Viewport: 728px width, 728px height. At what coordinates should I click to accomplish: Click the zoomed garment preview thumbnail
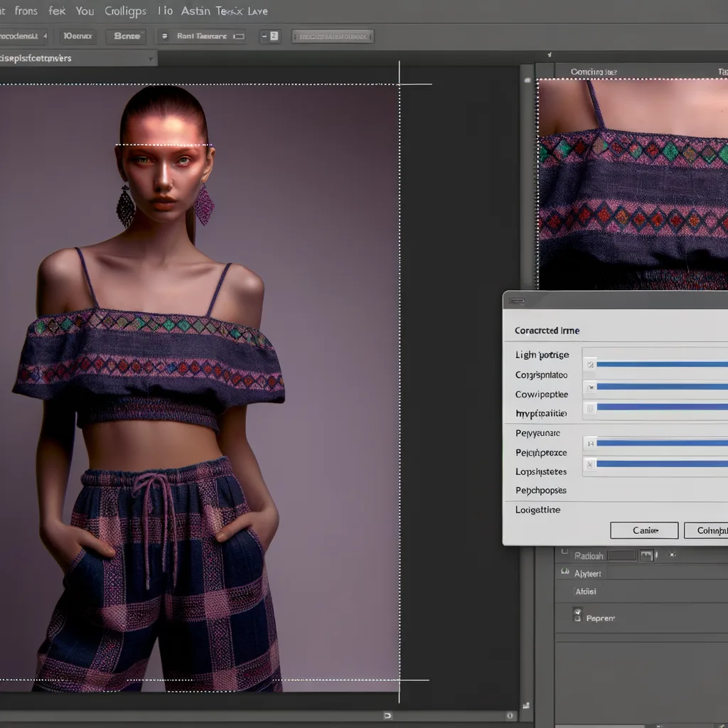(x=633, y=183)
